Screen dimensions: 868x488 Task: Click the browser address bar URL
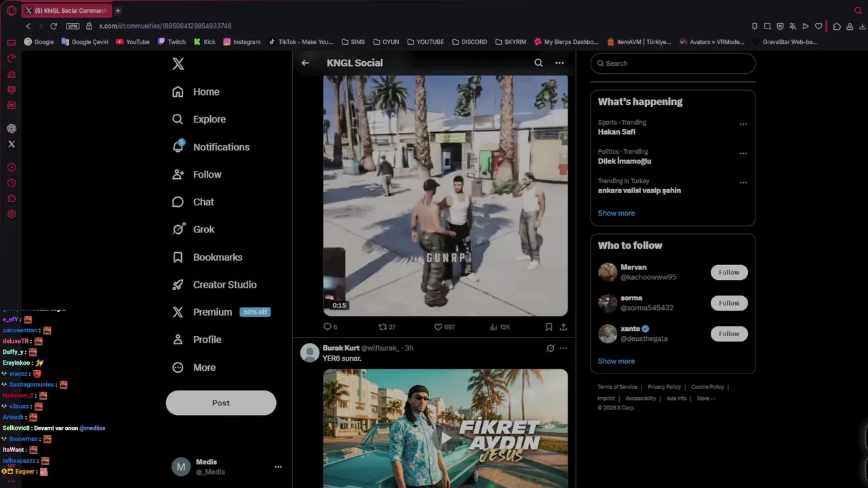tap(165, 26)
